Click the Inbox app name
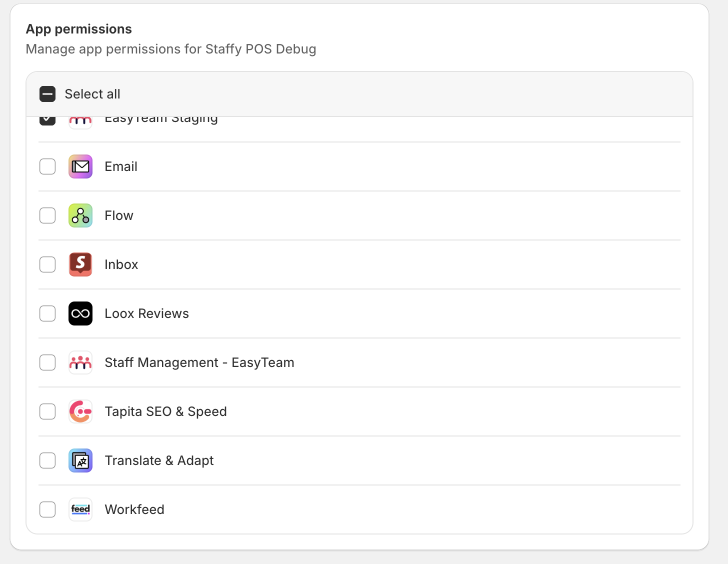Image resolution: width=728 pixels, height=564 pixels. [121, 264]
